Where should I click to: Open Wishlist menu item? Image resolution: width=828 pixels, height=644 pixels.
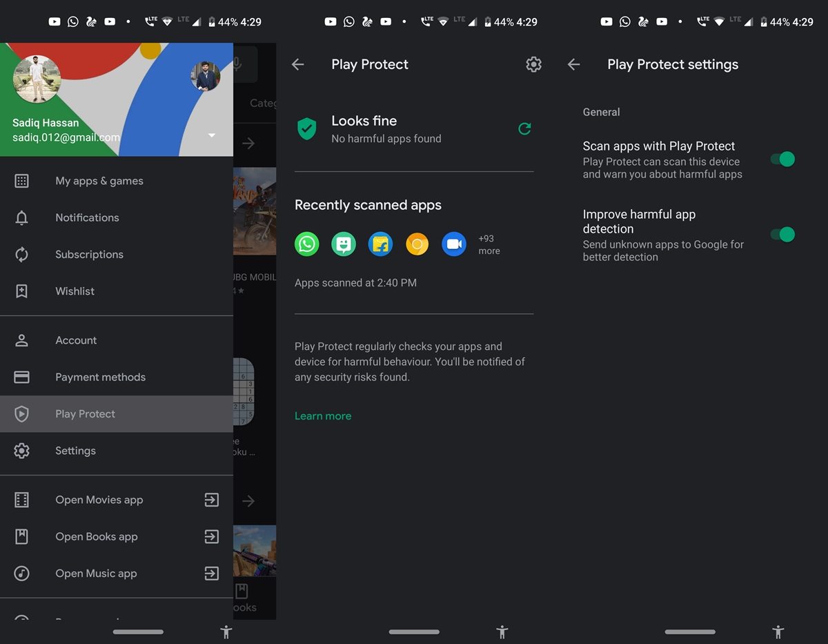click(x=117, y=291)
